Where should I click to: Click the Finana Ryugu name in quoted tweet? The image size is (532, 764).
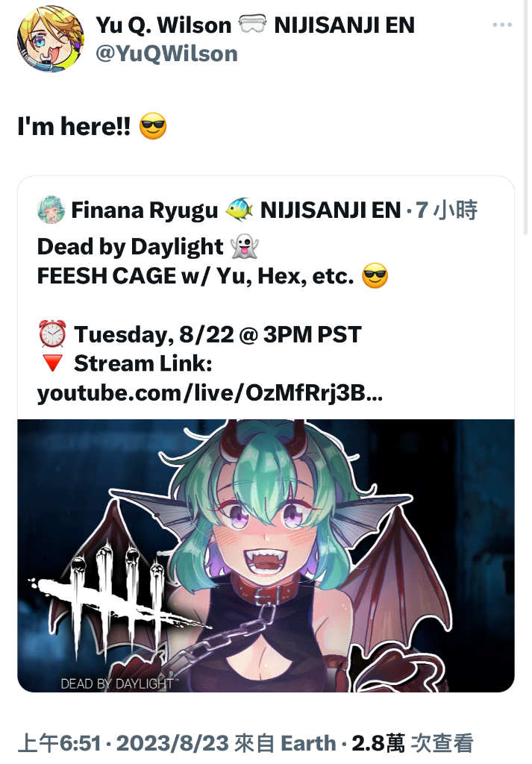145,210
